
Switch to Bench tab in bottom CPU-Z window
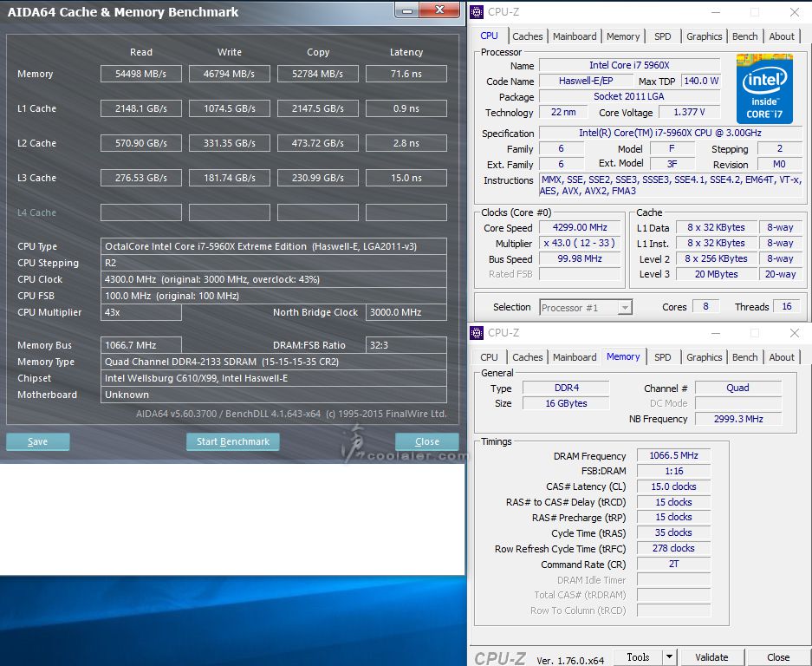744,357
